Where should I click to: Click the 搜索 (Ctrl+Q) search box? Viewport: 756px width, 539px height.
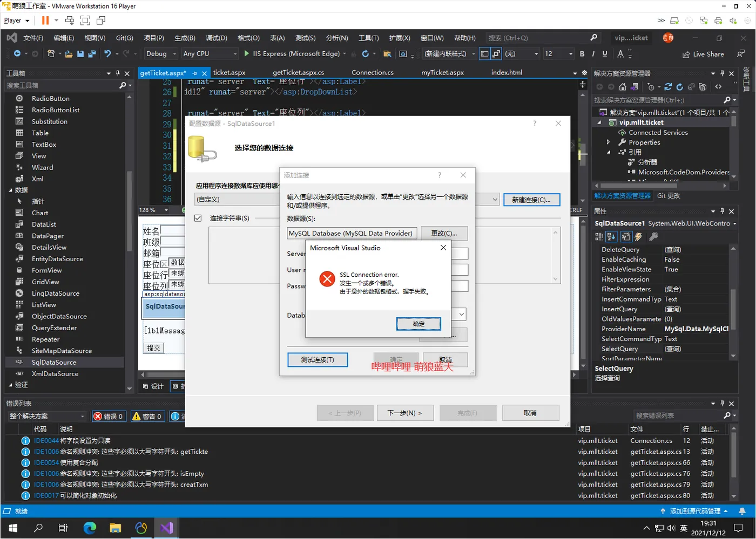pos(542,38)
